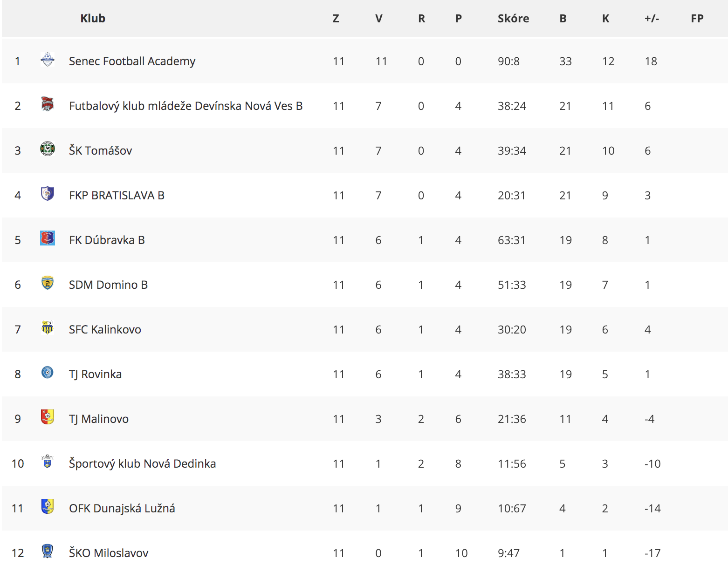
Task: Click the Skóre column header
Action: (x=513, y=19)
